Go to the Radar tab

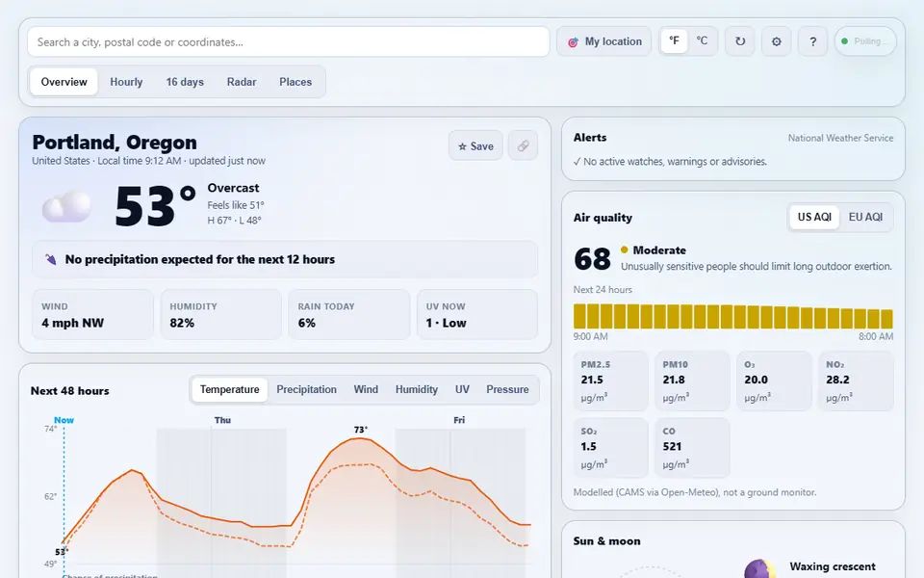point(242,82)
